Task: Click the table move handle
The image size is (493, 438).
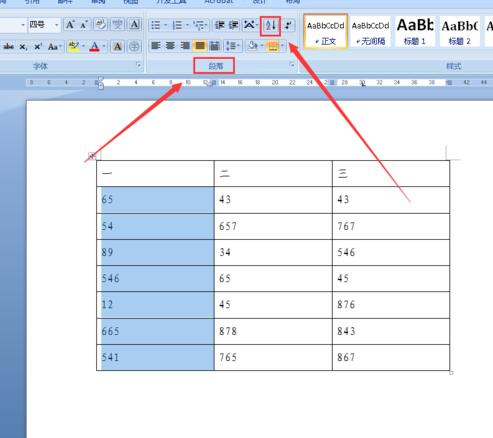Action: click(x=92, y=155)
